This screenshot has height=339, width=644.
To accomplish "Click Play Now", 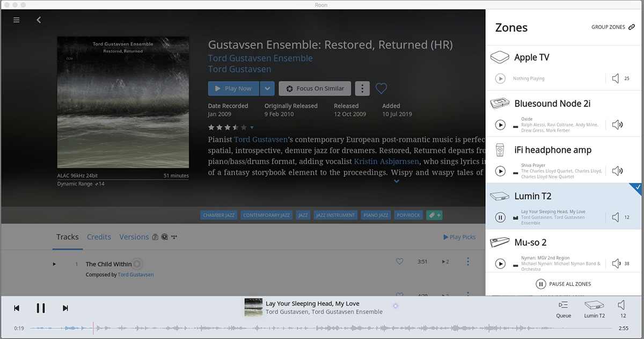I will coord(233,89).
